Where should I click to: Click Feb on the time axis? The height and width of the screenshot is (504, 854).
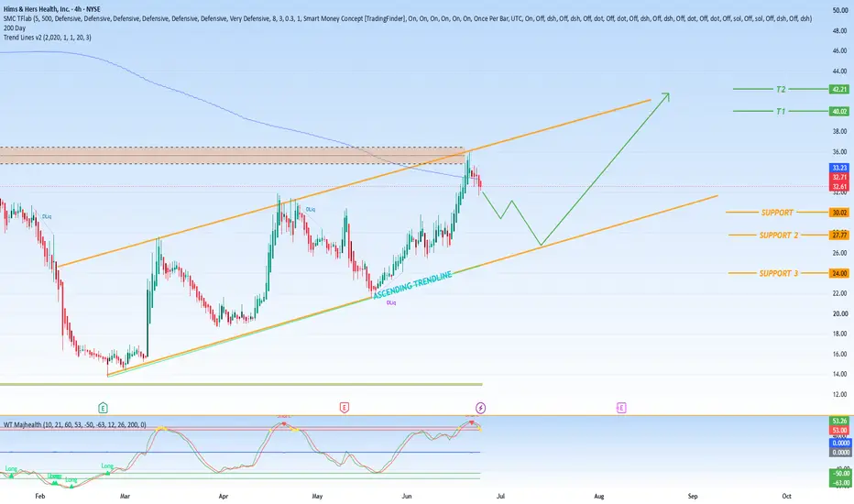39,497
